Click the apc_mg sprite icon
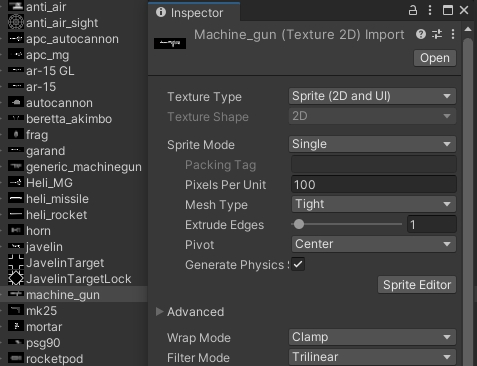The height and width of the screenshot is (366, 477). coord(16,54)
